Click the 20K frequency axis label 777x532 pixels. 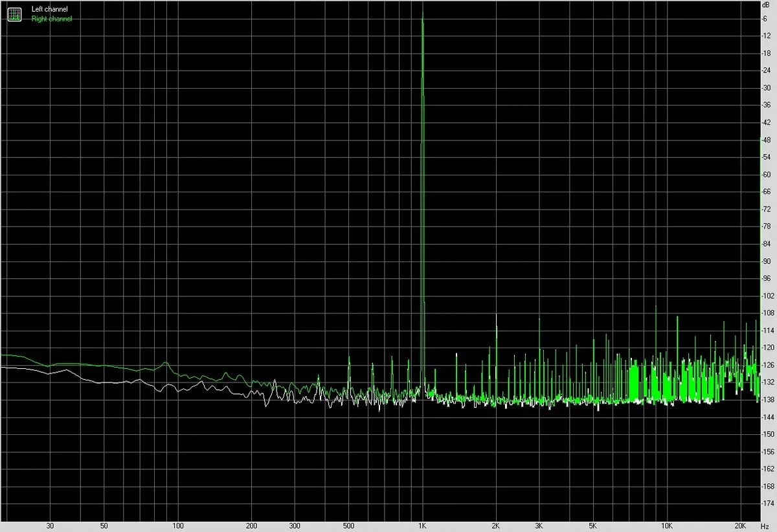741,527
